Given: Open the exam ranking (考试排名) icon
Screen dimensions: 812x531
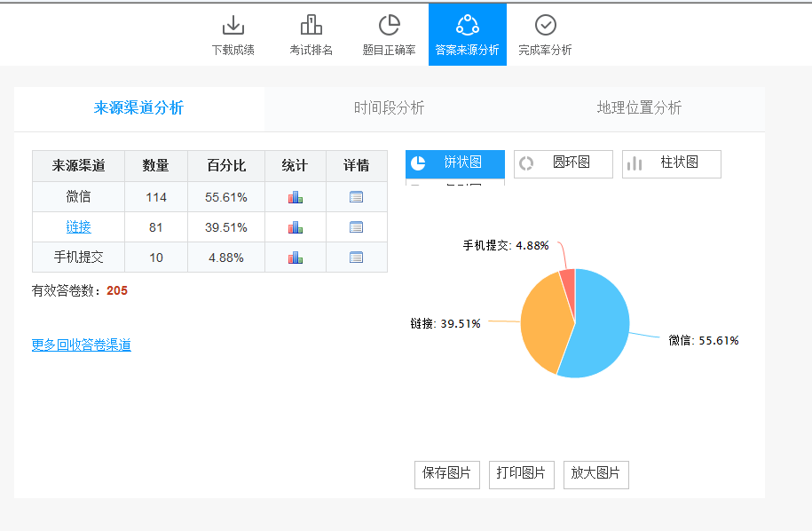Looking at the screenshot, I should click(x=311, y=26).
